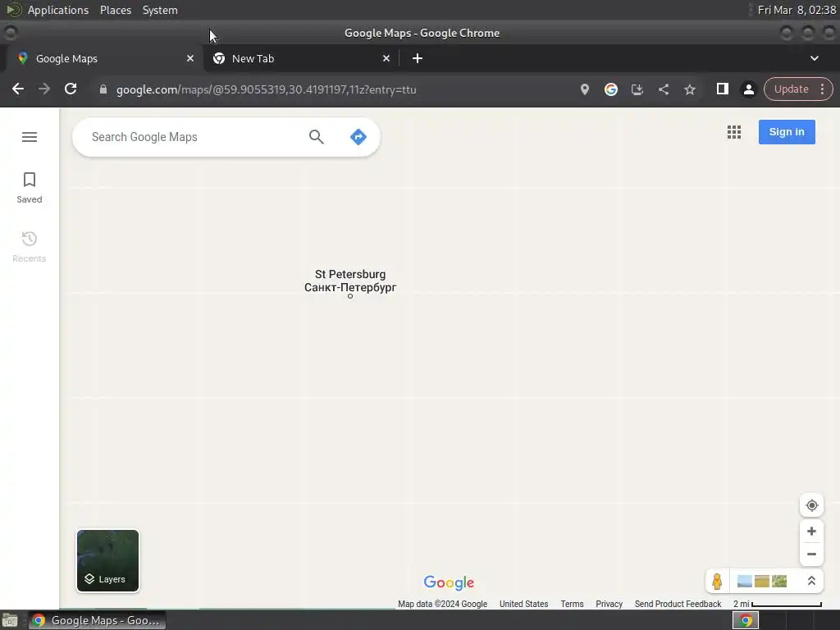Open Directions via blue arrow icon
Screen dimensions: 840x630
pyautogui.click(x=358, y=137)
